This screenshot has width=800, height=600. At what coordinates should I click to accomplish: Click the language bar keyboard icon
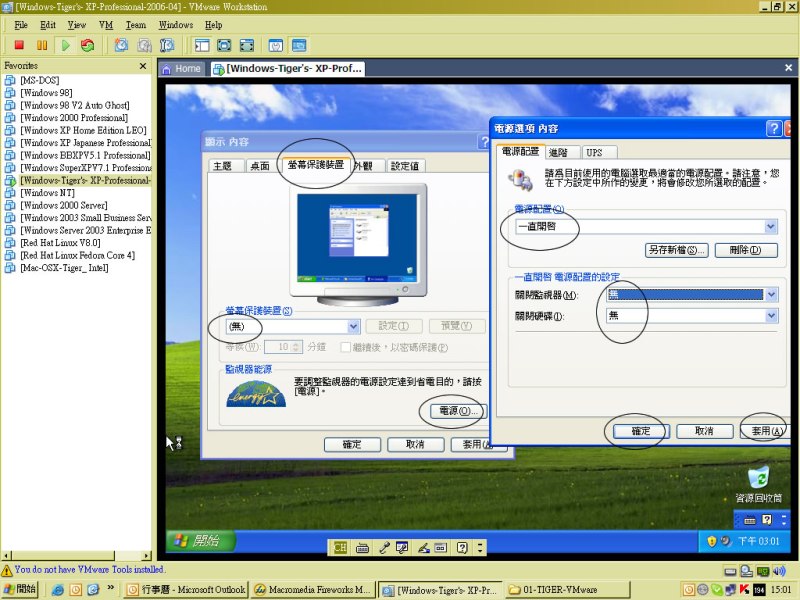(x=362, y=547)
